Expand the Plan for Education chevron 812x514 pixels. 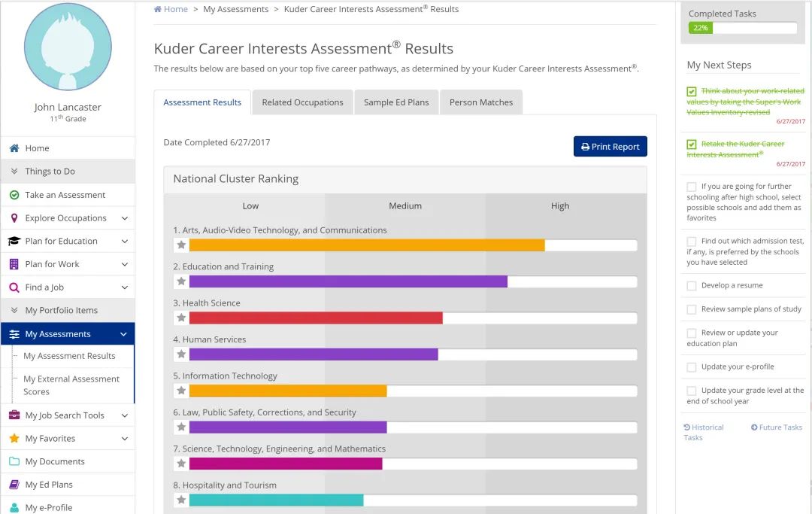click(124, 242)
